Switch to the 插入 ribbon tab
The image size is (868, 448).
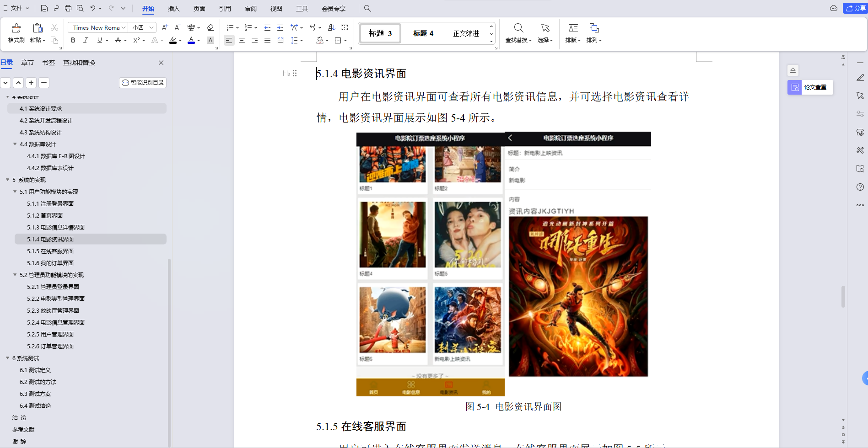tap(174, 9)
